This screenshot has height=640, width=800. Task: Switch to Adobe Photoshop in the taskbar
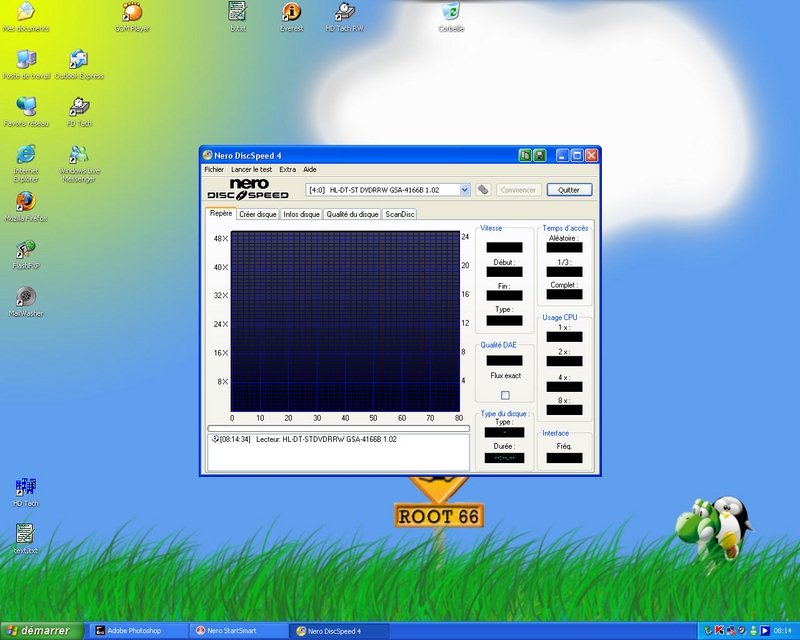pos(139,631)
